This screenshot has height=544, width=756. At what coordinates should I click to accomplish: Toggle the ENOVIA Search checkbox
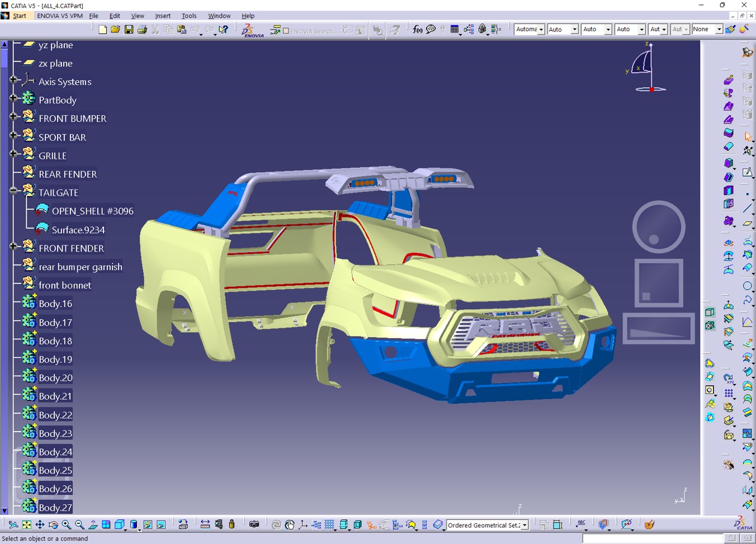pyautogui.click(x=286, y=31)
